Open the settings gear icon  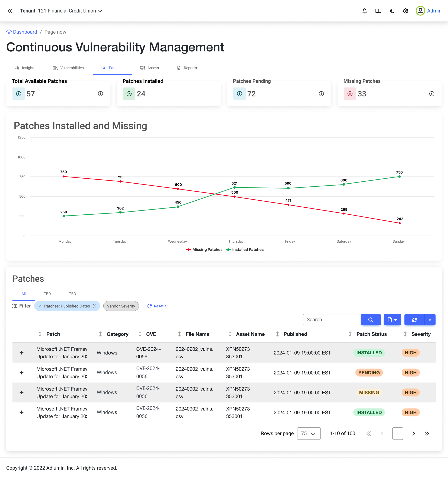pos(406,11)
